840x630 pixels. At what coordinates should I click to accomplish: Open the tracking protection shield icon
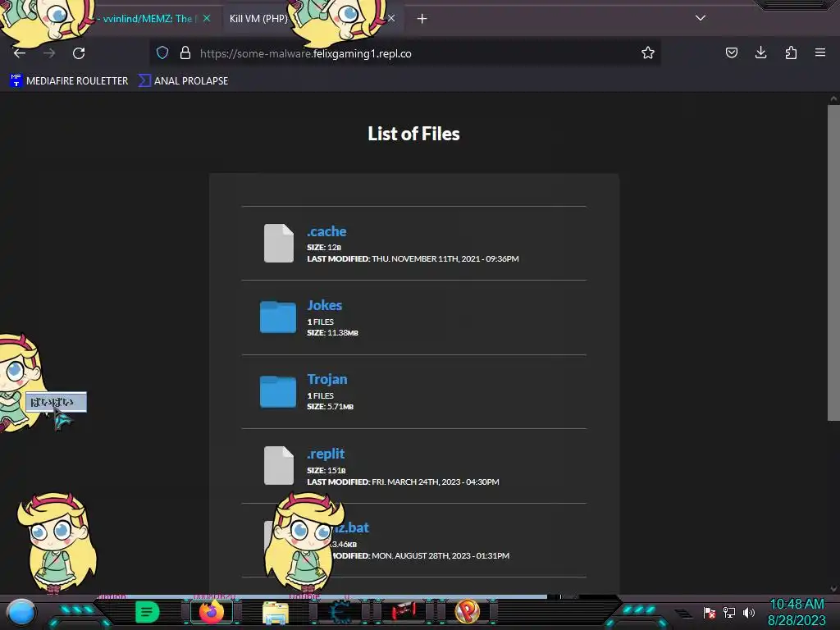[162, 53]
